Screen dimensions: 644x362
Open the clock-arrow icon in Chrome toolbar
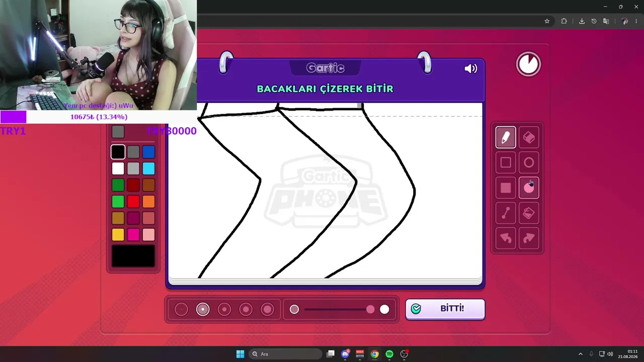click(x=594, y=21)
